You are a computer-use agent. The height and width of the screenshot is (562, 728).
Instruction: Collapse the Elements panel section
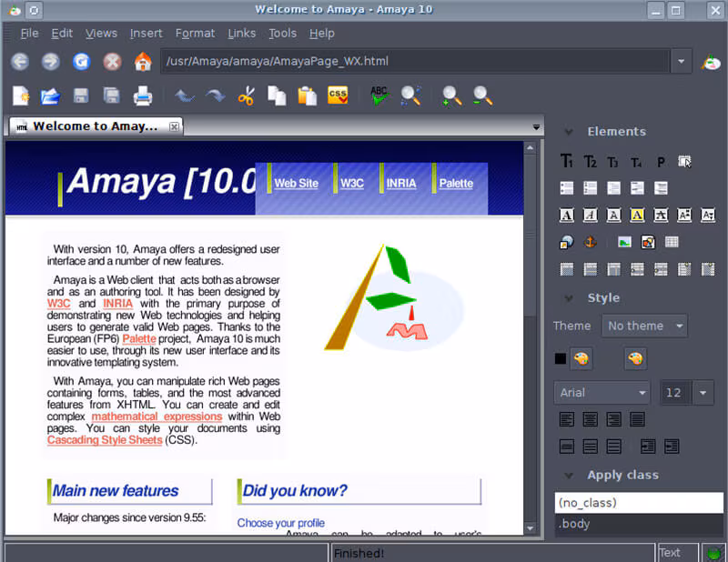click(568, 132)
